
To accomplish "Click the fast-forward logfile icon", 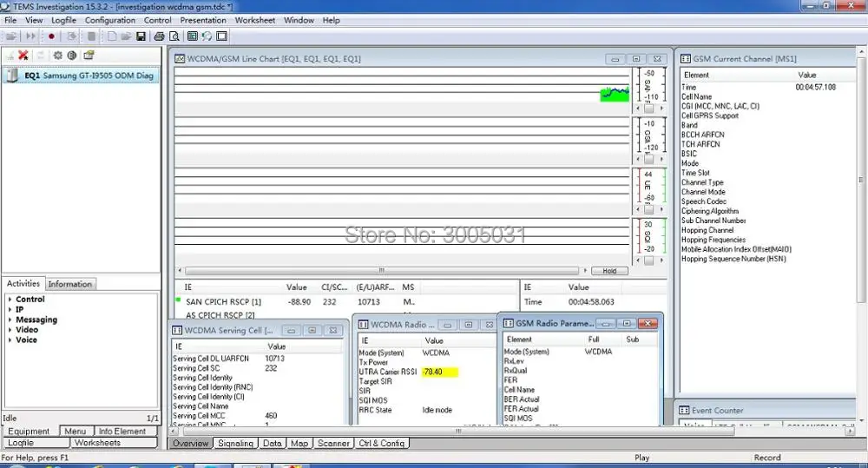I will point(30,36).
